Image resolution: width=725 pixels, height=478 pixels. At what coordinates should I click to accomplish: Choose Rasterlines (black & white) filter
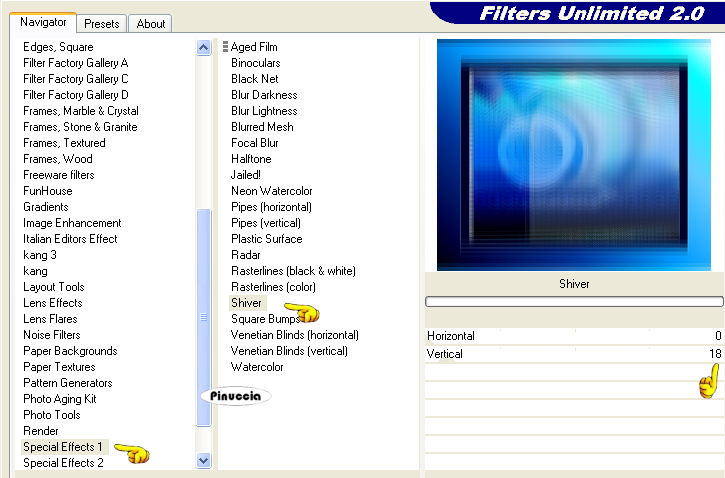coord(293,271)
